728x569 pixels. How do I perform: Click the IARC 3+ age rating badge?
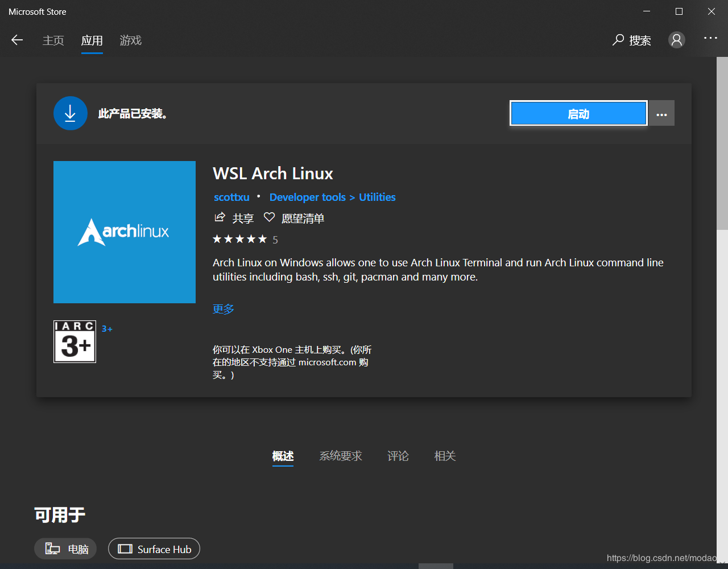[x=75, y=341]
